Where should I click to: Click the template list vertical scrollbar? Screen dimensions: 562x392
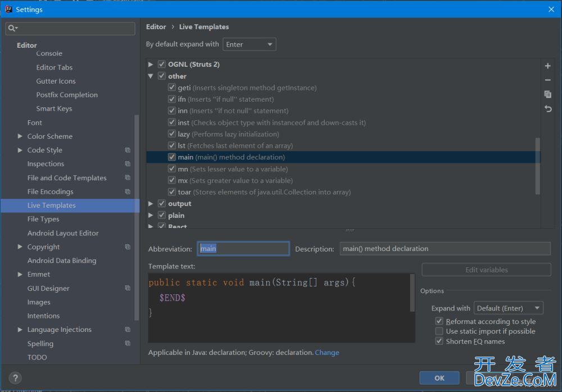click(x=537, y=166)
